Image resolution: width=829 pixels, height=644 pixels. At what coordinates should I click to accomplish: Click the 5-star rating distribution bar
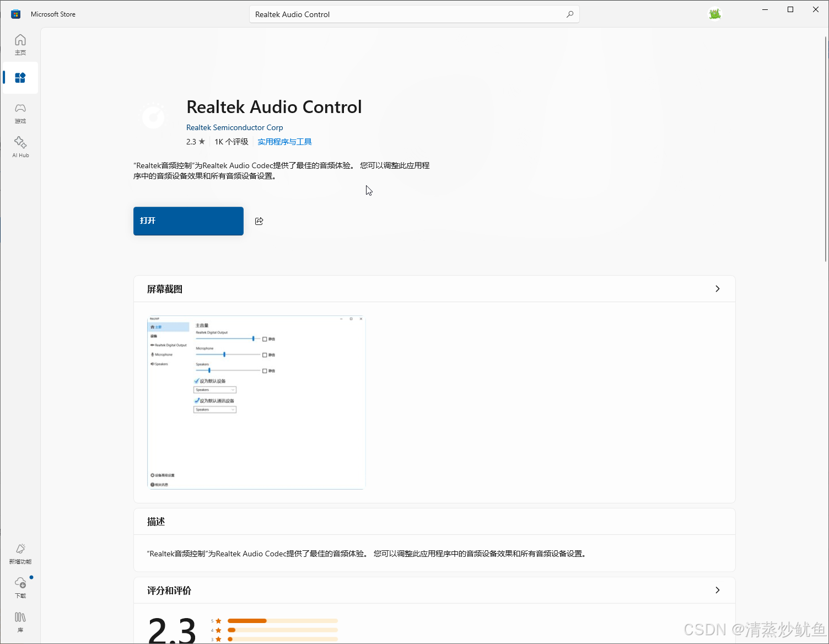[282, 621]
